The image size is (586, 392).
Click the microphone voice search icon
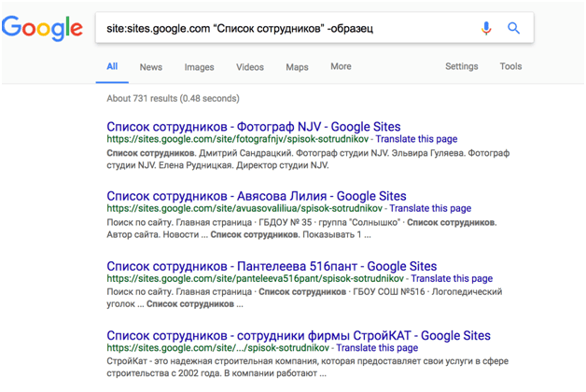coord(486,28)
